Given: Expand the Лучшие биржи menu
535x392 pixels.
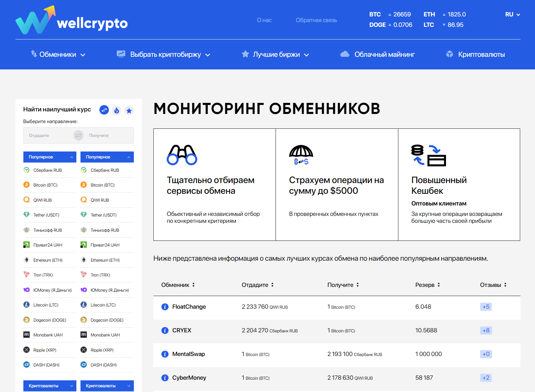Looking at the screenshot, I should pos(275,54).
